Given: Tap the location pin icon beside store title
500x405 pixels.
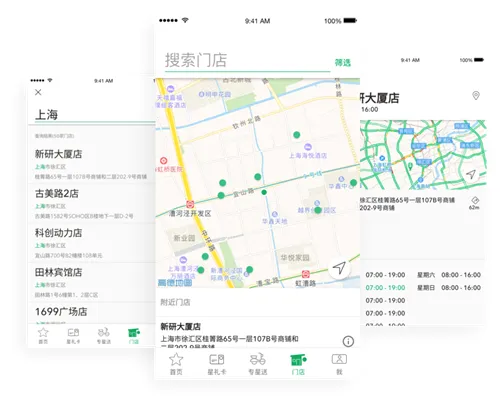Looking at the screenshot, I should pos(476,96).
